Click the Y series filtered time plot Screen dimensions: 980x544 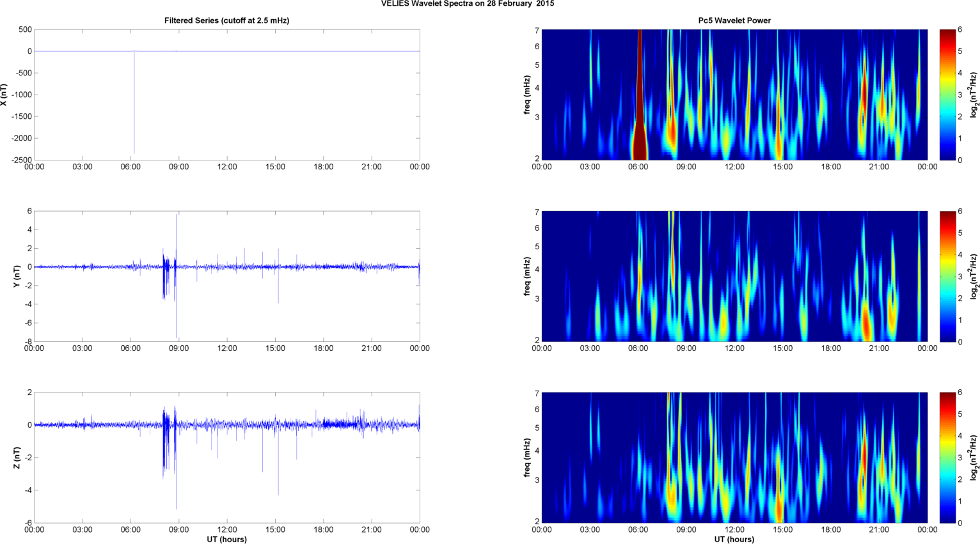pyautogui.click(x=227, y=276)
